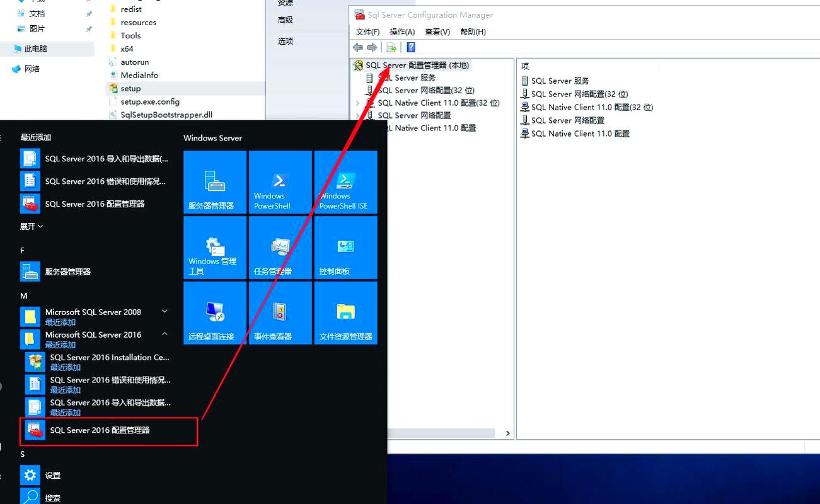
Task: Open SQL Server 2016 Installation Center
Action: [98, 362]
